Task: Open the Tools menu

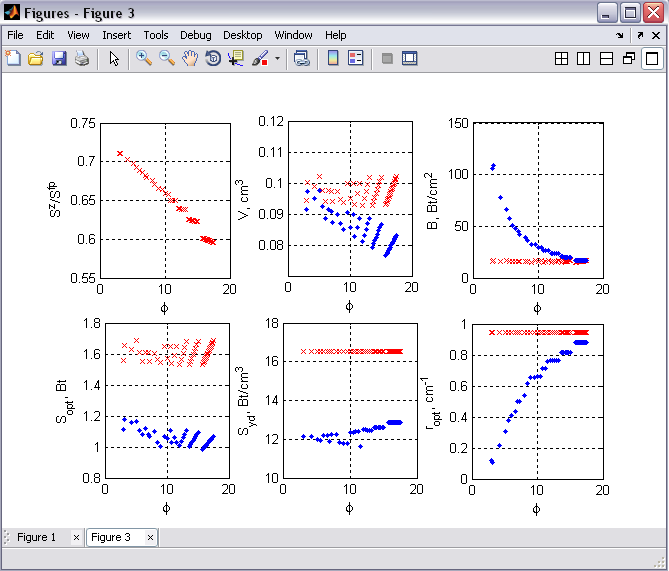Action: coord(156,35)
